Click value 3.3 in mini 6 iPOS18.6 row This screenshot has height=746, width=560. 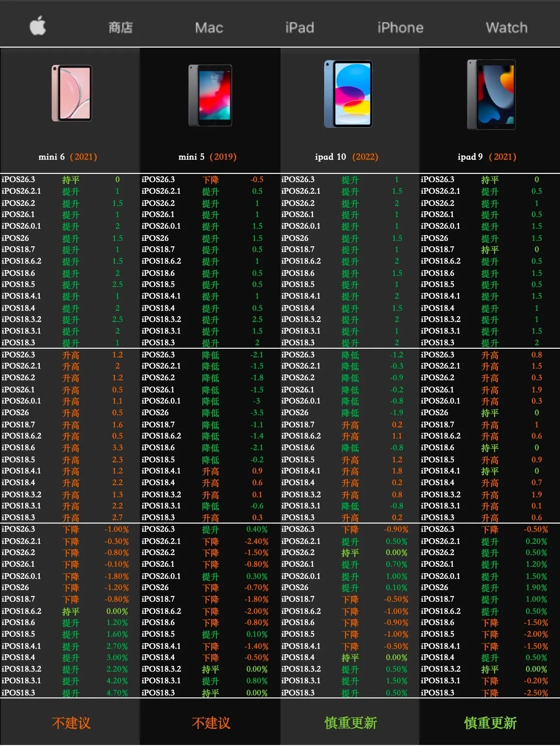click(117, 448)
